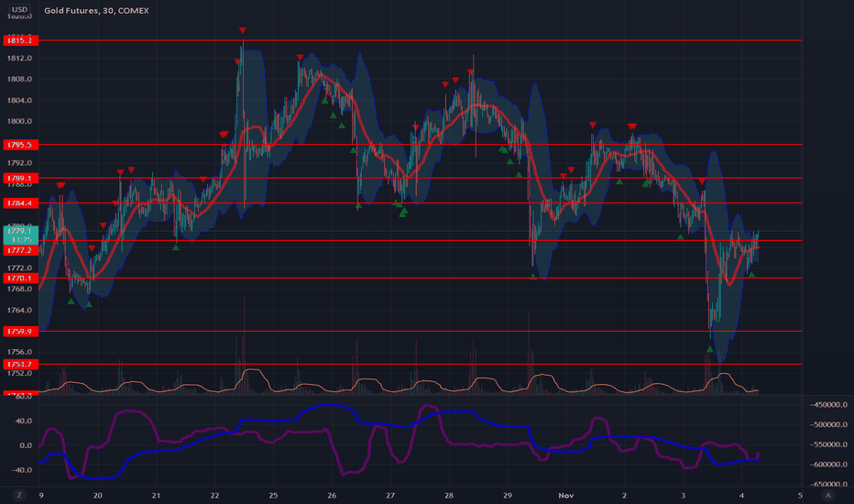Click the date label 26 on the time axis
Viewport: 854px width, 504px height.
point(332,495)
